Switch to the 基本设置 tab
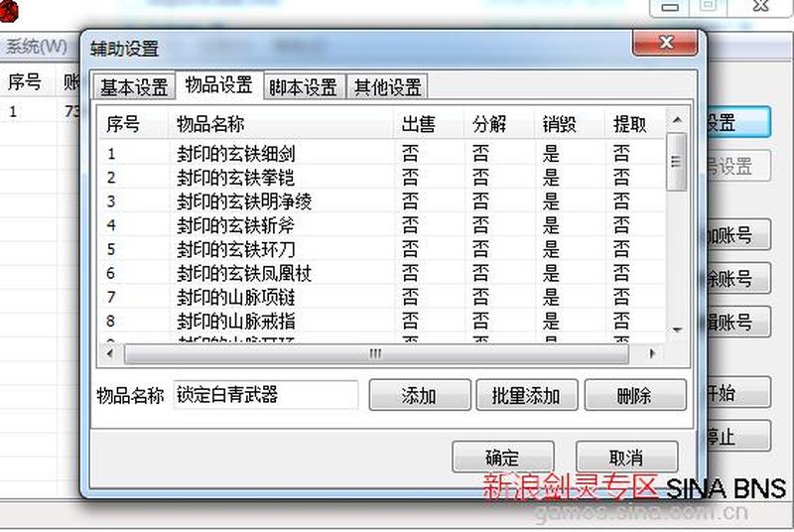Screen dimensions: 794x532 [134, 86]
